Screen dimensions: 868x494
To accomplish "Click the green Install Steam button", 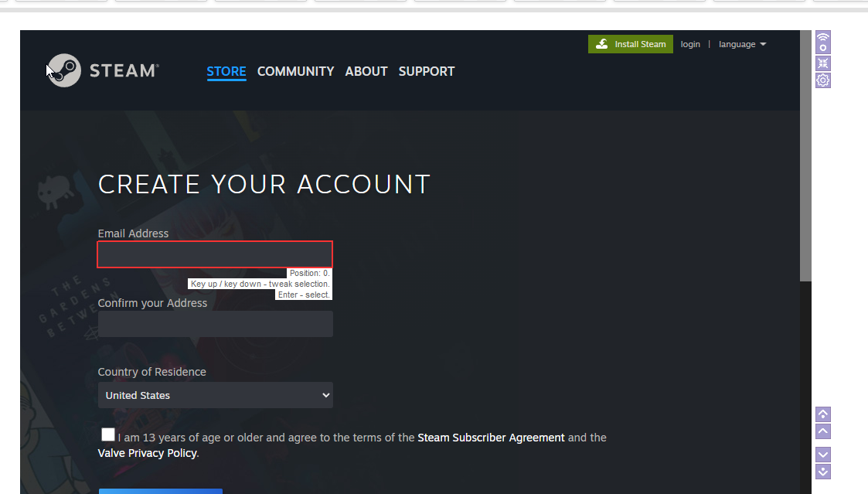I will [x=631, y=44].
